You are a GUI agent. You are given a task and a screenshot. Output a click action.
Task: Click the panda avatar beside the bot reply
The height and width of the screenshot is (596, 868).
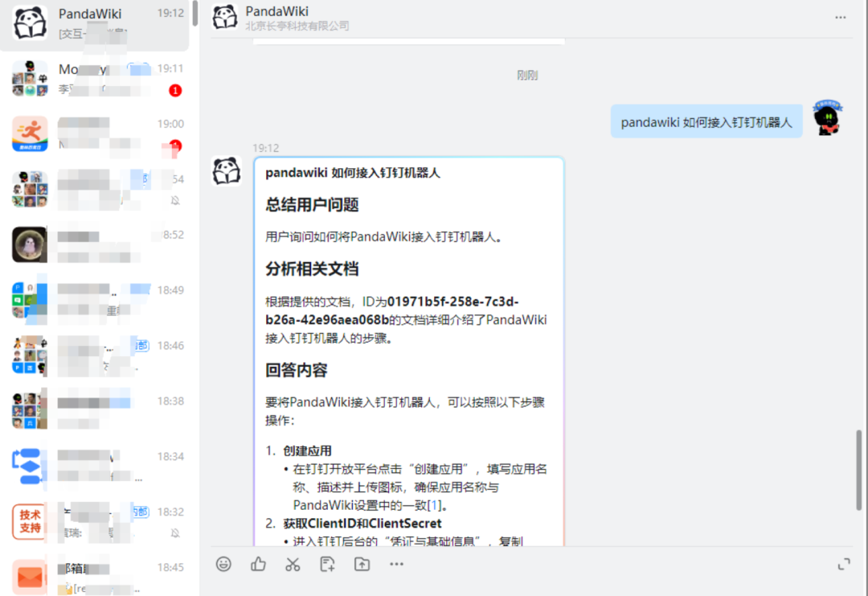tap(227, 171)
